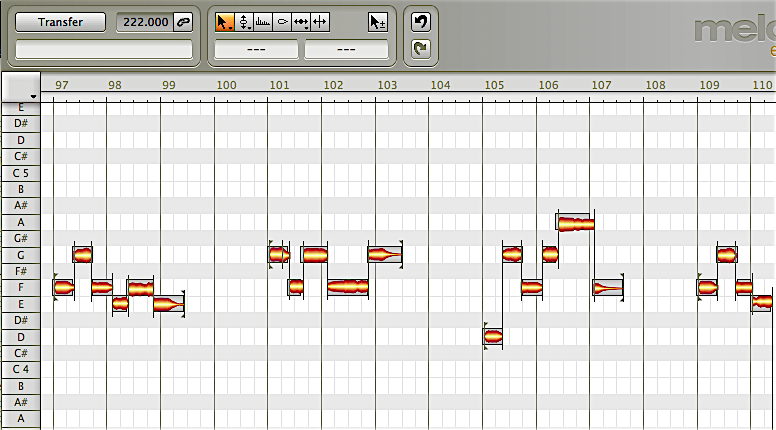Click bar 110 in the time ruler
Image resolution: width=776 pixels, height=430 pixels.
click(762, 85)
